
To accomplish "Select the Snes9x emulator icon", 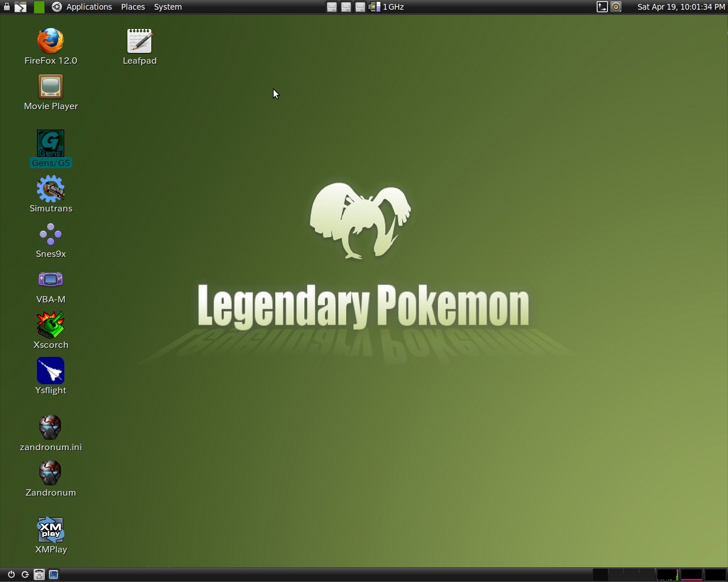I will (x=51, y=235).
